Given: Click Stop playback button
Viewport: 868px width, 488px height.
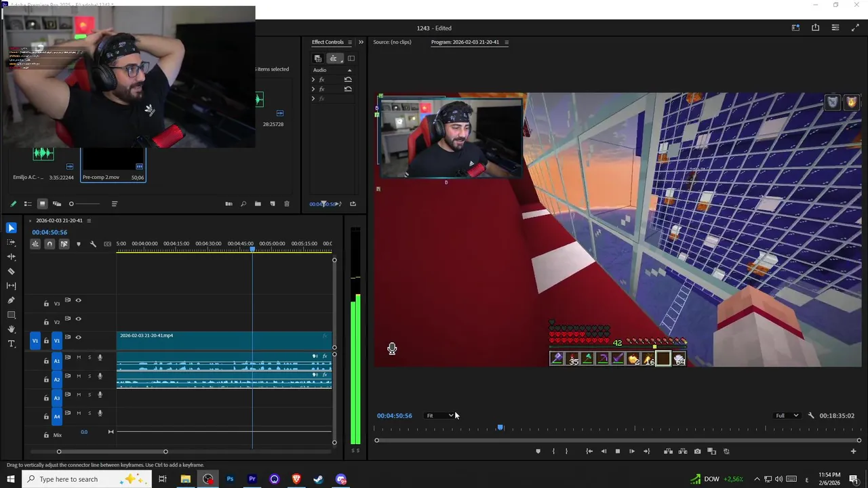Looking at the screenshot, I should pyautogui.click(x=617, y=451).
